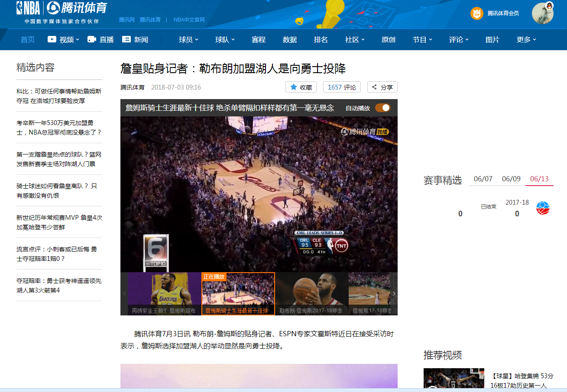The image size is (567, 392).
Task: Open the 原创 menu item
Action: point(389,39)
